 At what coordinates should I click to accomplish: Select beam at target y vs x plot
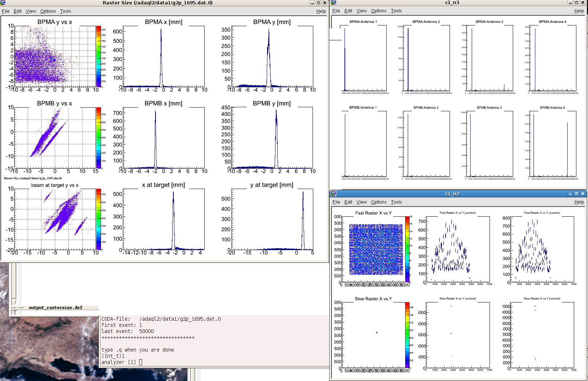tap(55, 219)
